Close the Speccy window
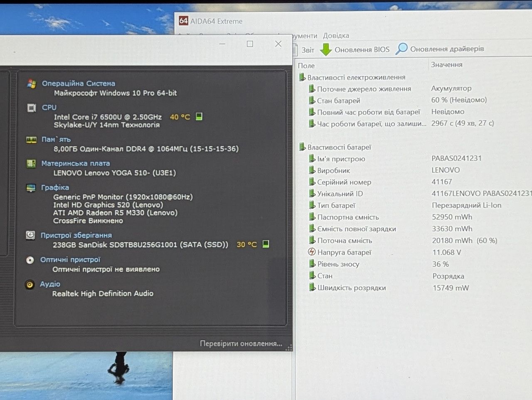Viewport: 532px width, 400px height. 278,44
